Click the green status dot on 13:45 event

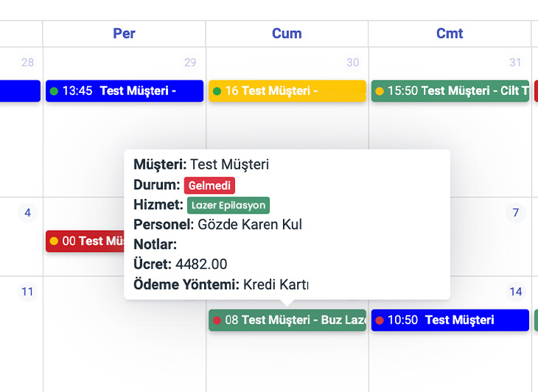[x=54, y=91]
